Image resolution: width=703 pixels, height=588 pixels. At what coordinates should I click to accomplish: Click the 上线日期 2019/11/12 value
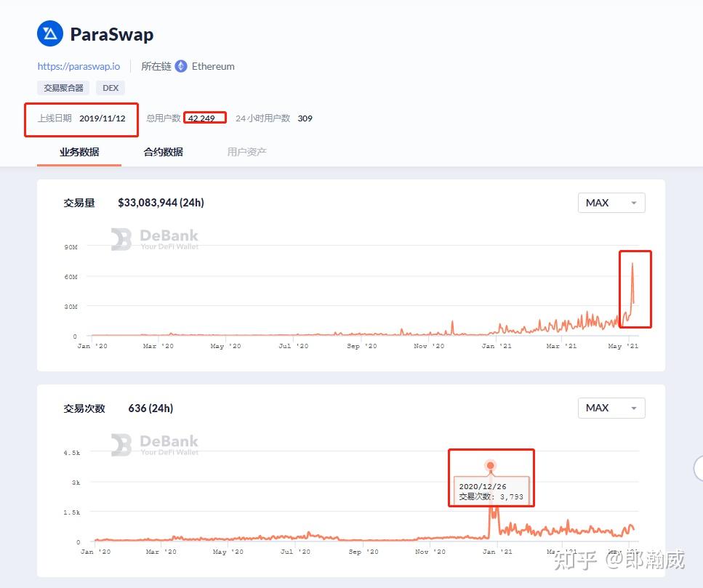pos(103,118)
